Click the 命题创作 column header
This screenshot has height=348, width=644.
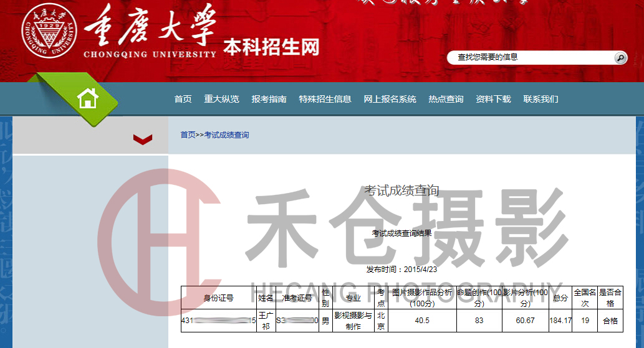click(x=479, y=298)
